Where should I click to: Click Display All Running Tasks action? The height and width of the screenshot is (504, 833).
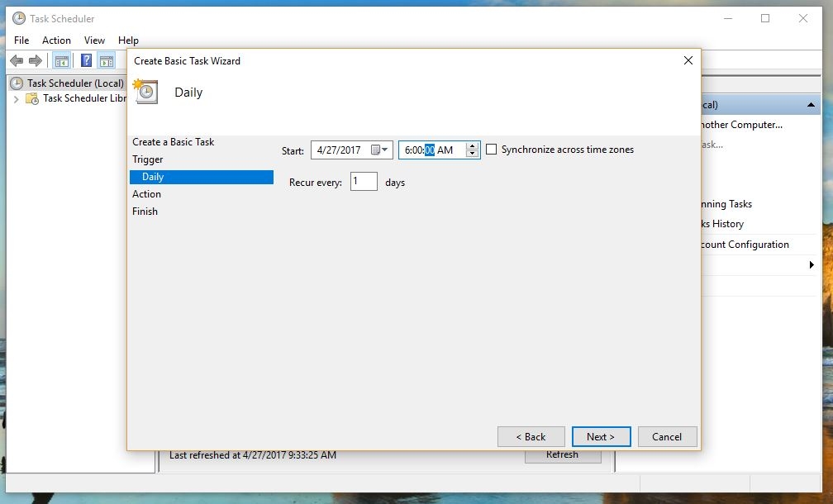click(726, 204)
